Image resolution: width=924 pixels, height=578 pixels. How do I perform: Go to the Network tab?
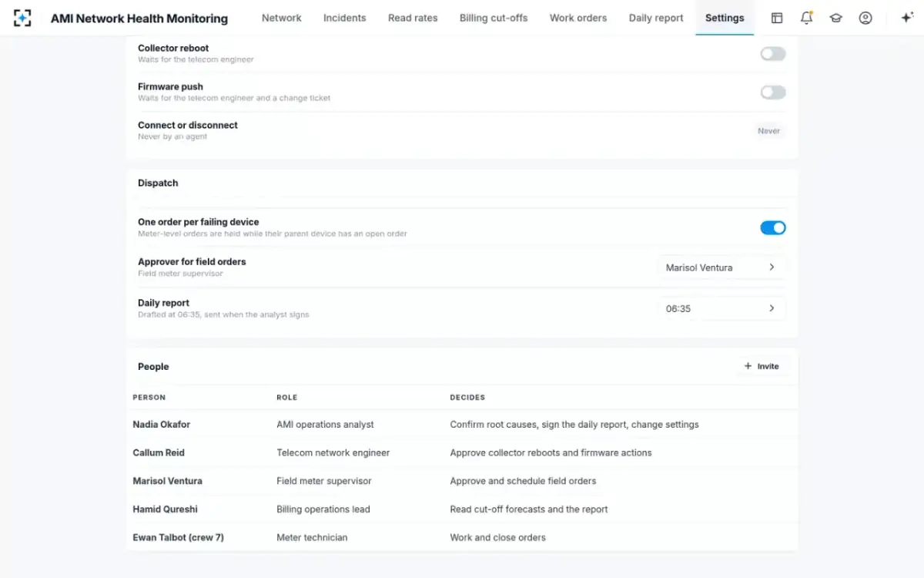pos(282,18)
